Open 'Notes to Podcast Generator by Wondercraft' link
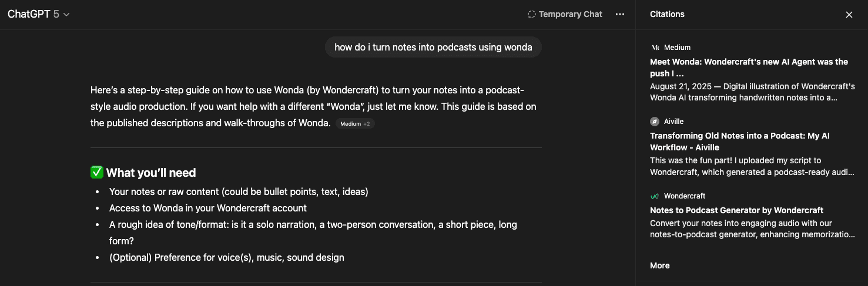This screenshot has width=868, height=286. click(736, 210)
